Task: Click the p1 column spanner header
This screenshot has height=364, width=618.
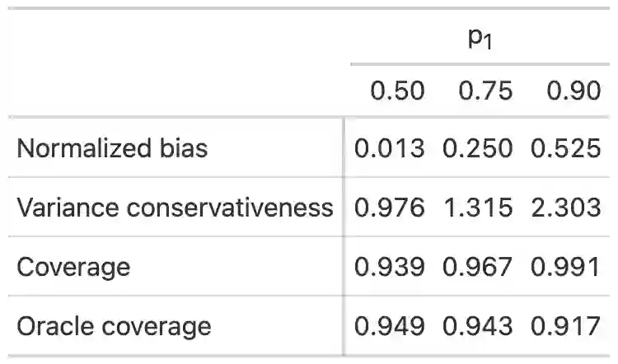Action: pyautogui.click(x=480, y=39)
